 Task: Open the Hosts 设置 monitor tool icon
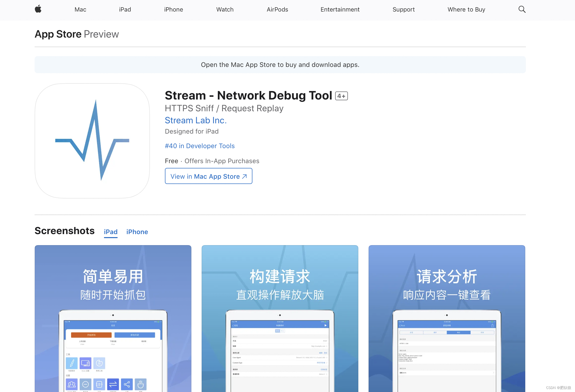[86, 363]
